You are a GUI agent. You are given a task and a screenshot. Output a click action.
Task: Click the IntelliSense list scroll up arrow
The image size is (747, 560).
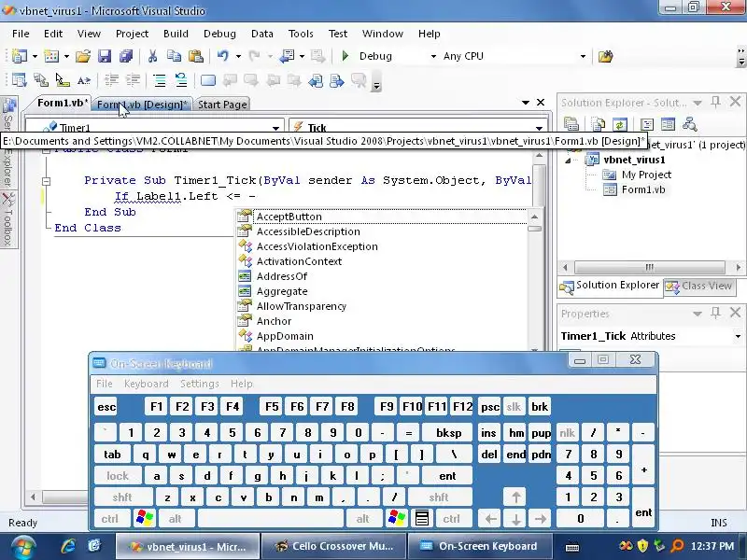click(x=534, y=217)
